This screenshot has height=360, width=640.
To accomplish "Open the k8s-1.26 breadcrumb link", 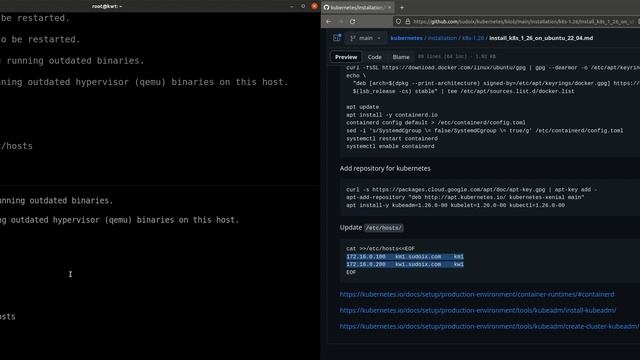I will coord(473,38).
